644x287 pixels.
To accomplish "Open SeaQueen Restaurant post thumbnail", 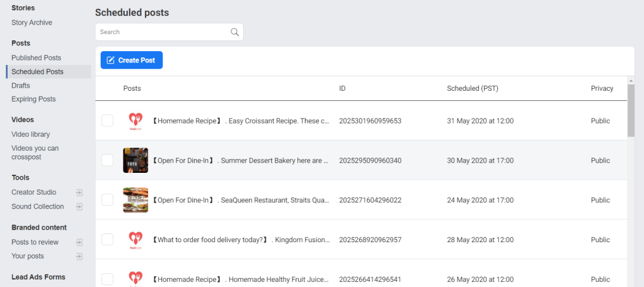I will point(135,200).
